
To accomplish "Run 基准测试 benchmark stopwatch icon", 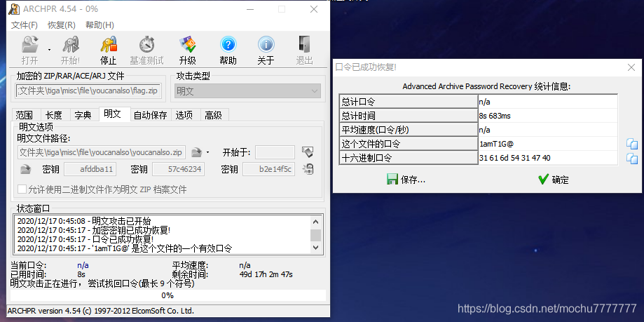I will 146,44.
